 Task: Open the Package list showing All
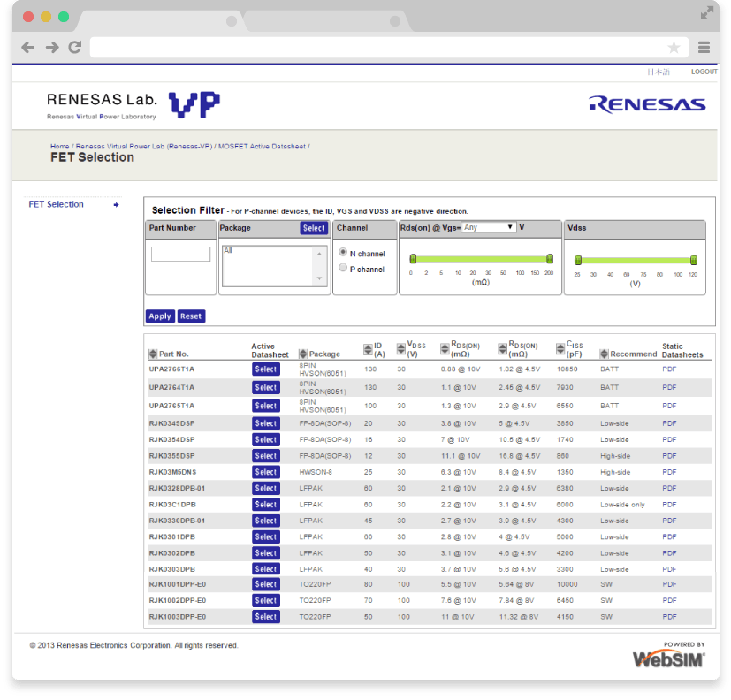pyautogui.click(x=275, y=266)
